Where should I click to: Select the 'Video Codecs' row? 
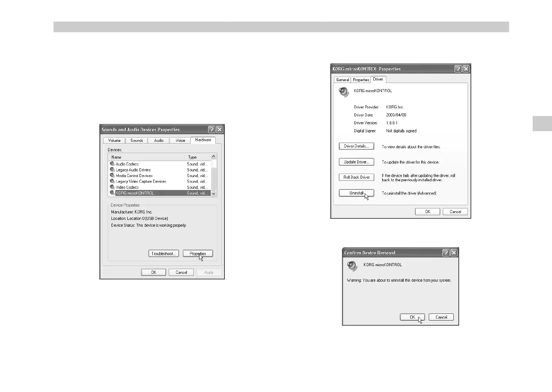point(159,187)
